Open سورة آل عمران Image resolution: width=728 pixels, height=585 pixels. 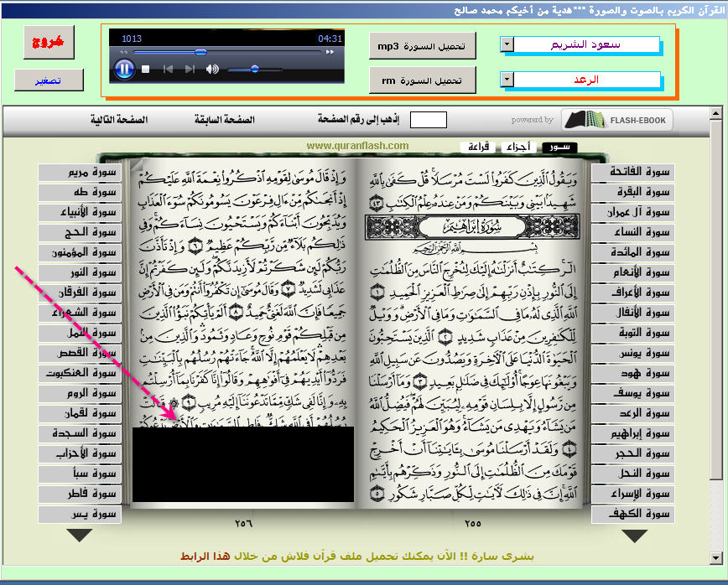[633, 213]
